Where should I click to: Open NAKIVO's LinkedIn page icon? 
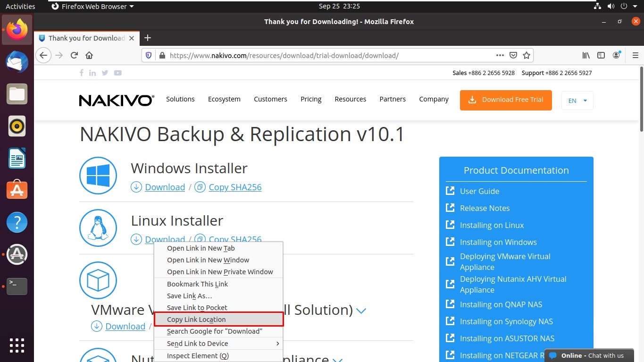tap(92, 73)
